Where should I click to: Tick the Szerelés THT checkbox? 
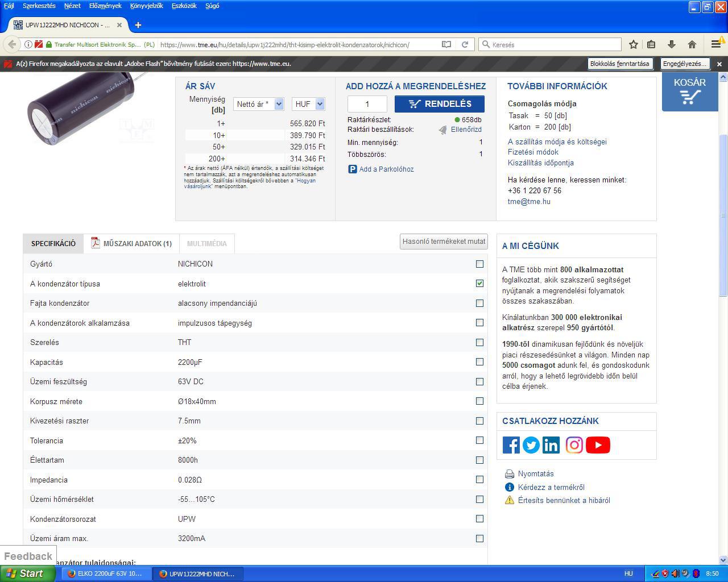[x=479, y=343]
